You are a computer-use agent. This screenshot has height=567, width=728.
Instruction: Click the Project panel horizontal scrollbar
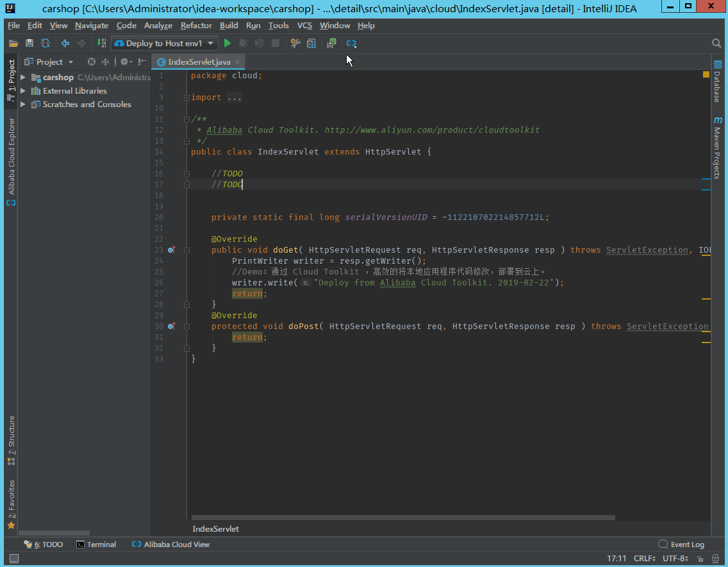[x=54, y=532]
